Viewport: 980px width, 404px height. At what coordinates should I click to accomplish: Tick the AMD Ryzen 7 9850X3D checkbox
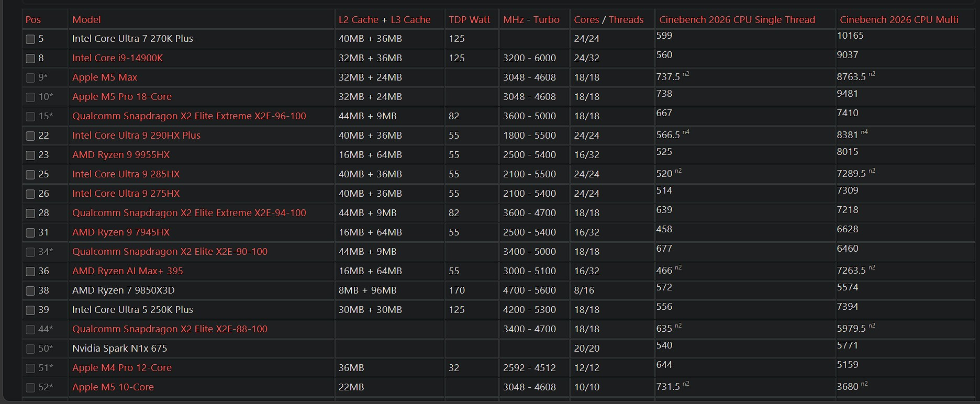[x=30, y=291]
